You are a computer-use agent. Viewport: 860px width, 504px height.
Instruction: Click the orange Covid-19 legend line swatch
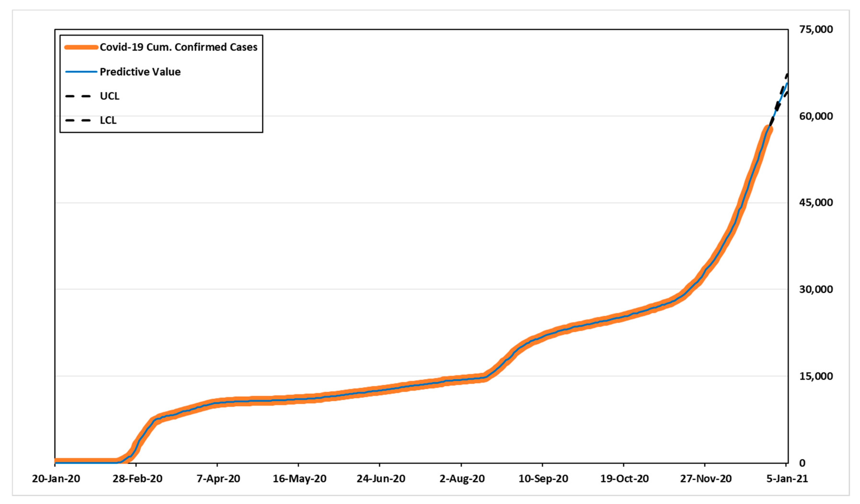pyautogui.click(x=81, y=47)
